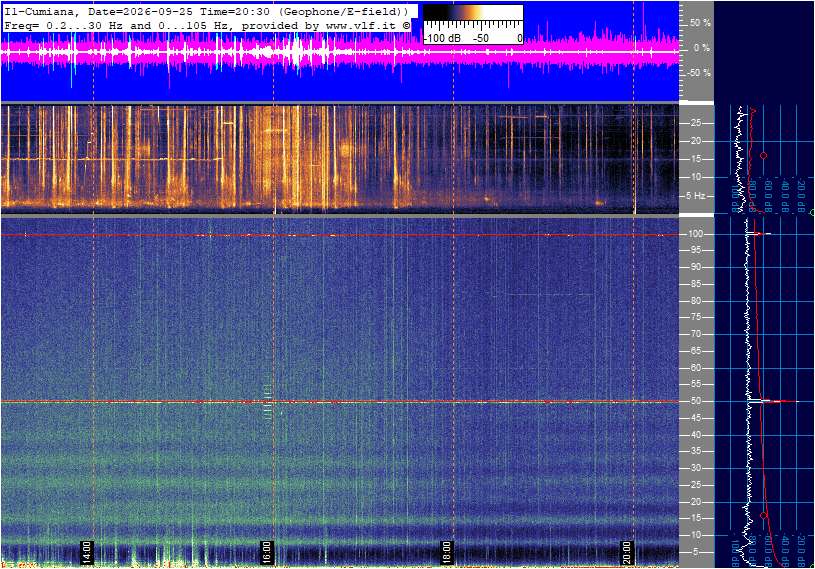
Task: Click the 35 tick on E-field axis
Action: pos(695,452)
